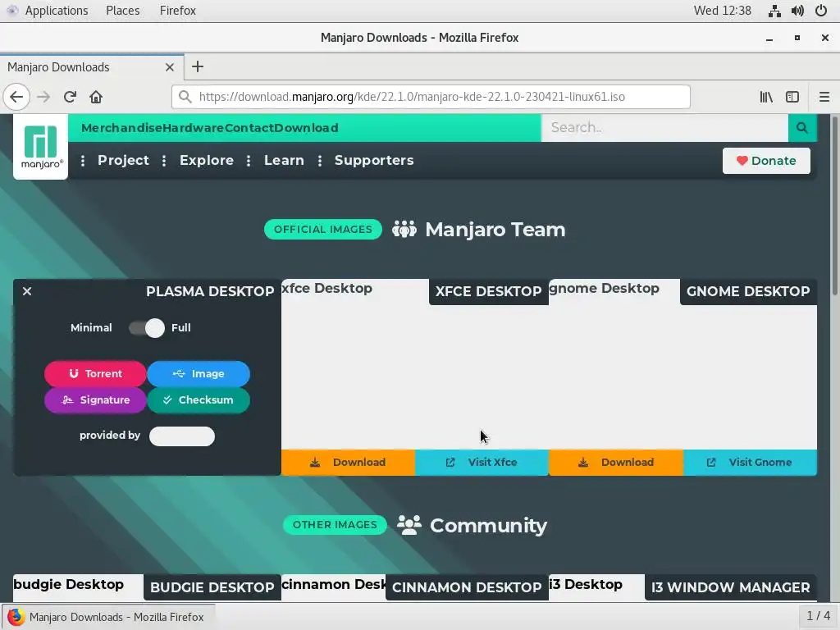Click Visit Xfce link
Image resolution: width=840 pixels, height=630 pixels.
(482, 463)
